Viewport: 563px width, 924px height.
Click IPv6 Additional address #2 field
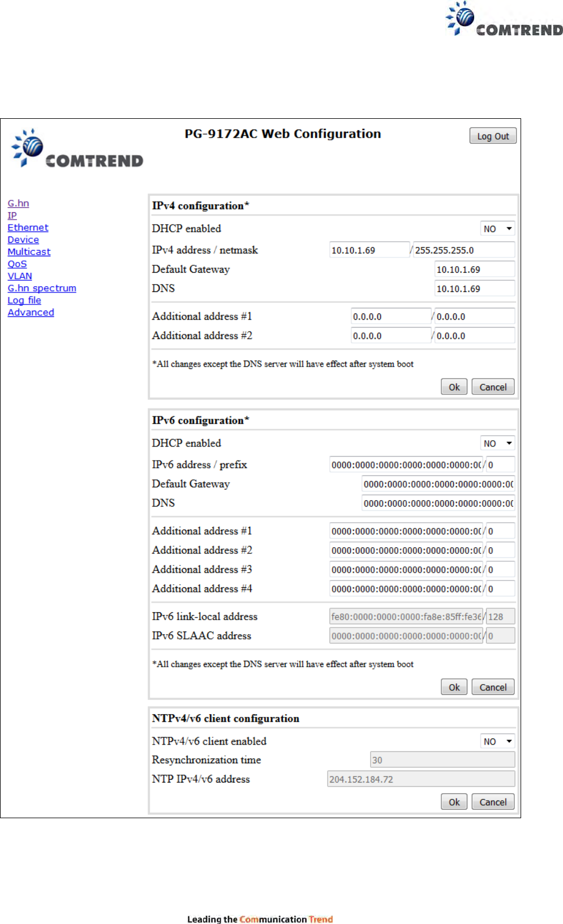tap(406, 550)
